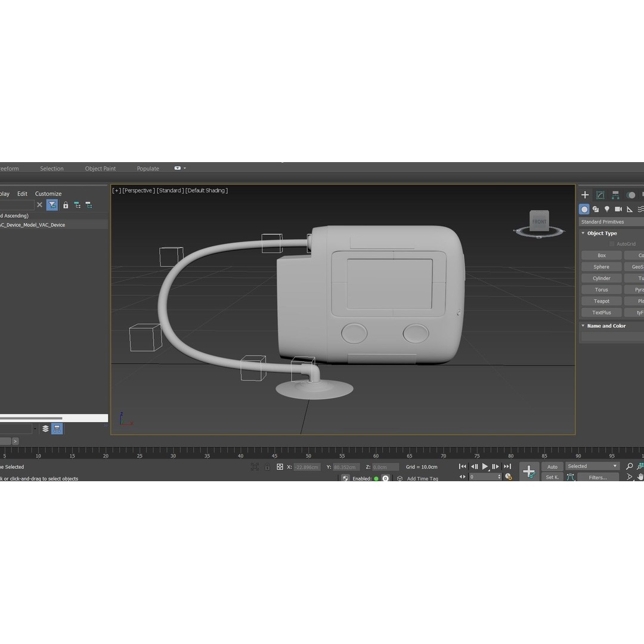
Task: Toggle Auto Key animation mode
Action: (552, 466)
